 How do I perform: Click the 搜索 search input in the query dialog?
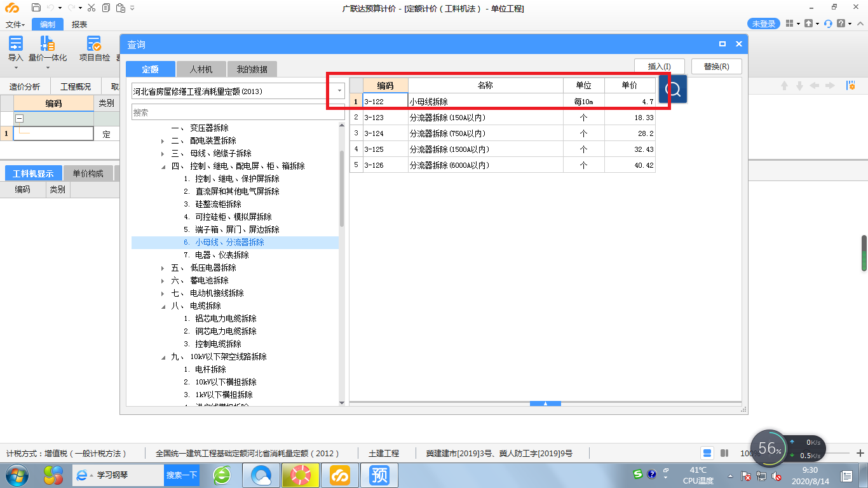[x=238, y=112]
